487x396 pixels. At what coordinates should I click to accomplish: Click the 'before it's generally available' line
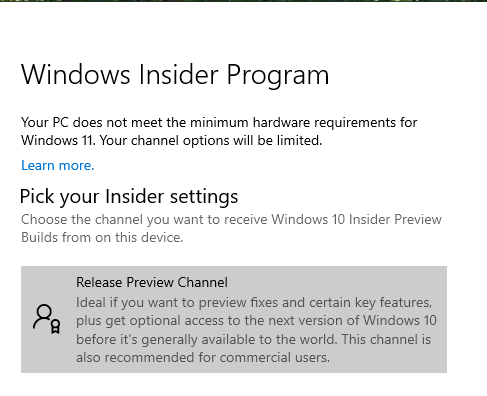(253, 339)
